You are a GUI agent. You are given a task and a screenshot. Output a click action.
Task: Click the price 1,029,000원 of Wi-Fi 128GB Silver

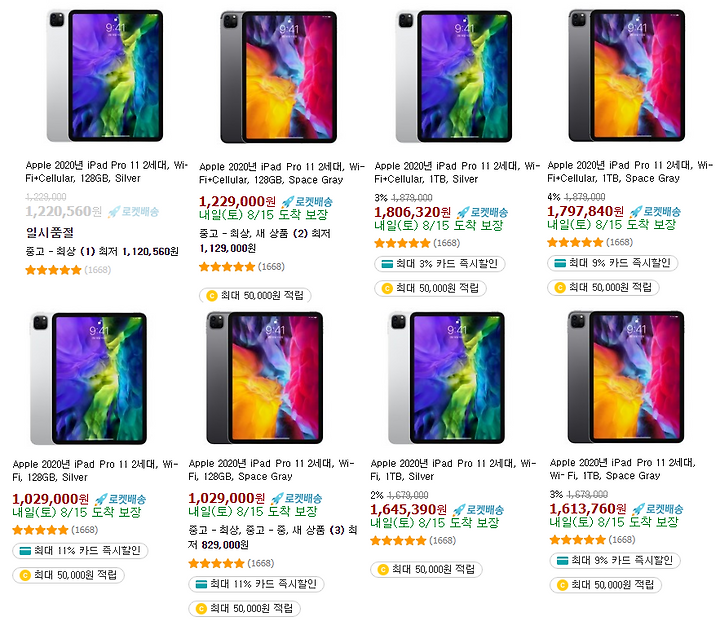click(x=51, y=499)
